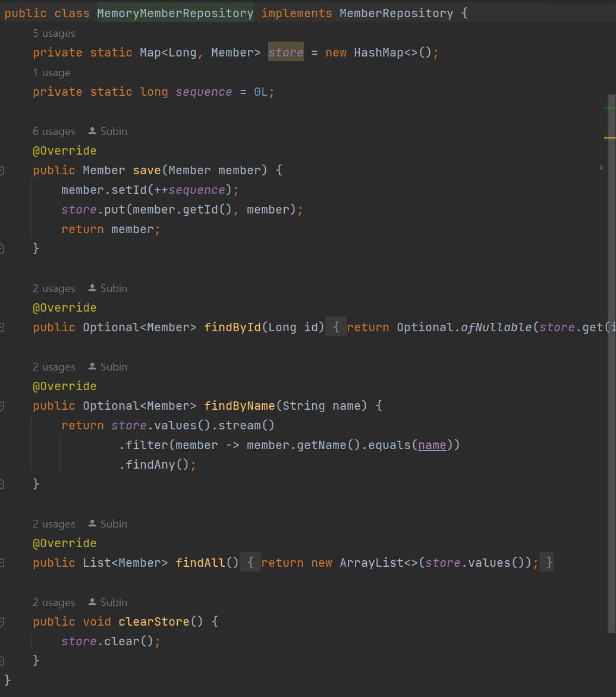Click @Override annotation above save method
Viewport: 616px width, 697px height.
pyautogui.click(x=64, y=150)
